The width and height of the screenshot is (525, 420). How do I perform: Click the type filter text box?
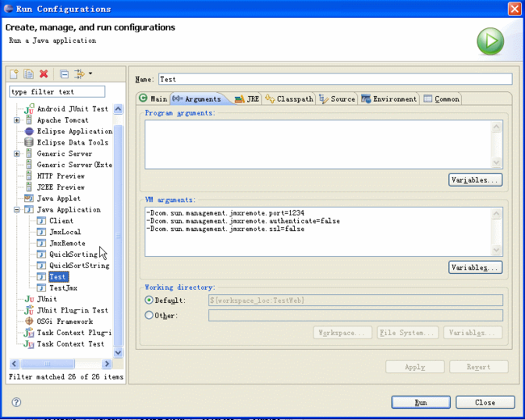point(57,91)
